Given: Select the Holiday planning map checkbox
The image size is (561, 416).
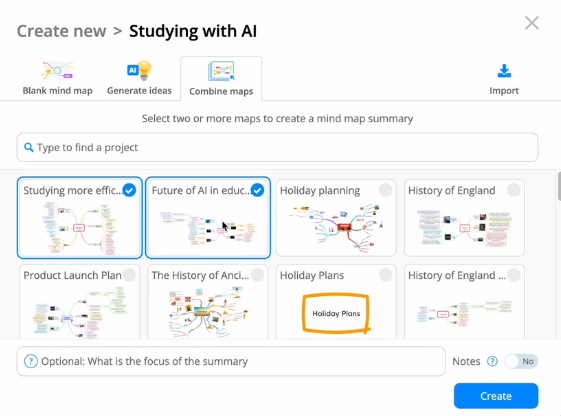Looking at the screenshot, I should pyautogui.click(x=385, y=190).
